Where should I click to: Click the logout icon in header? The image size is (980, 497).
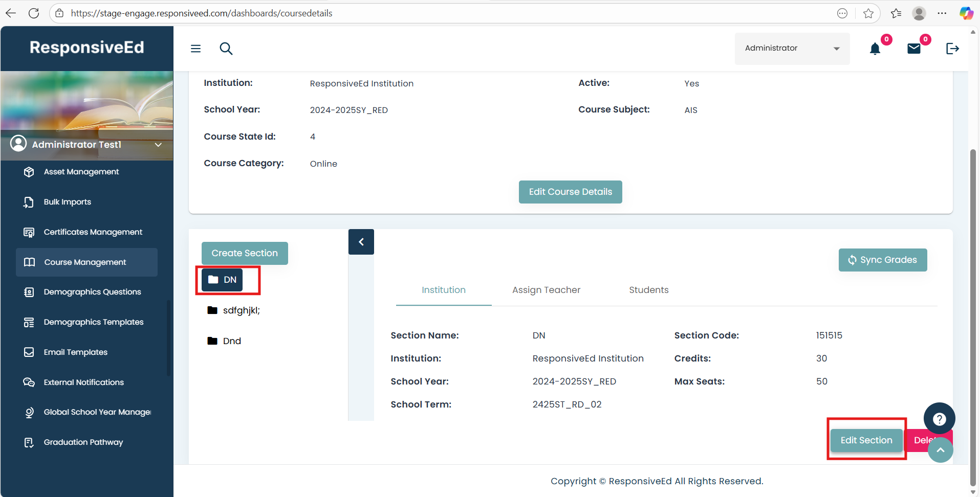coord(952,49)
